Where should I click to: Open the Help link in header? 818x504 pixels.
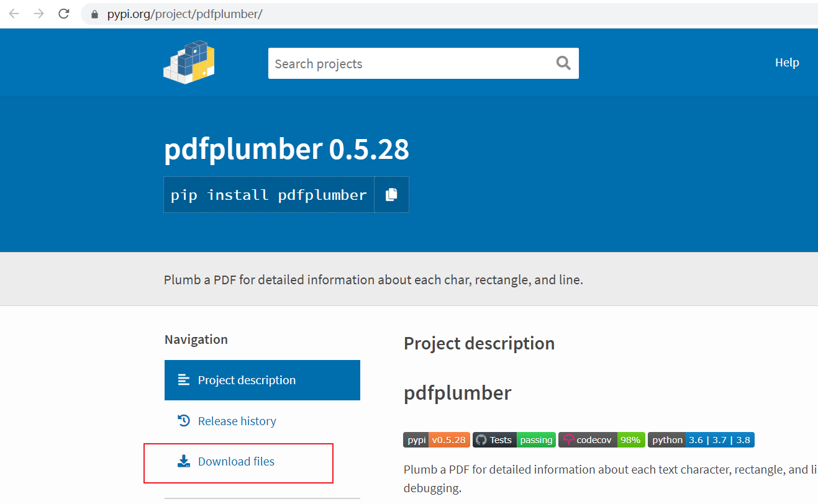point(787,62)
